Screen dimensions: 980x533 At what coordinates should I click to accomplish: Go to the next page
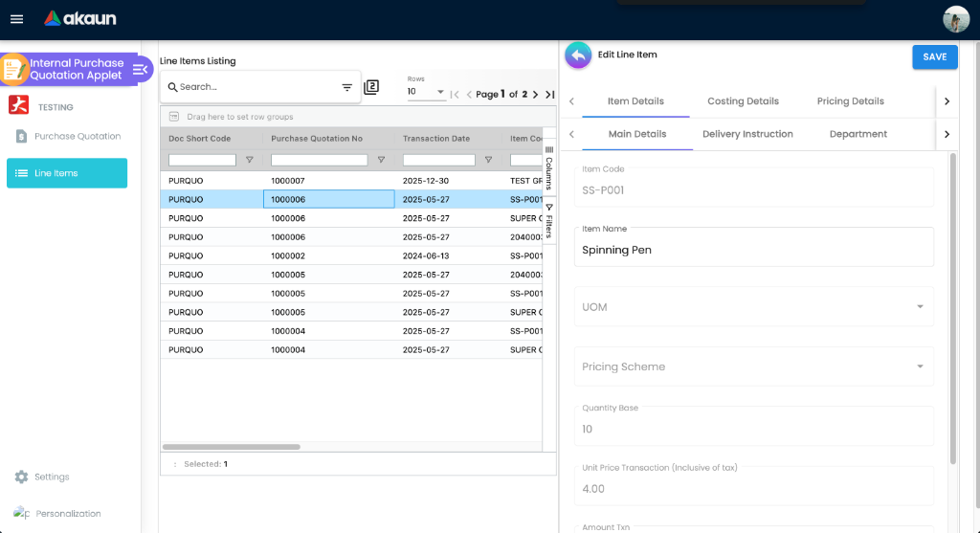pyautogui.click(x=535, y=95)
